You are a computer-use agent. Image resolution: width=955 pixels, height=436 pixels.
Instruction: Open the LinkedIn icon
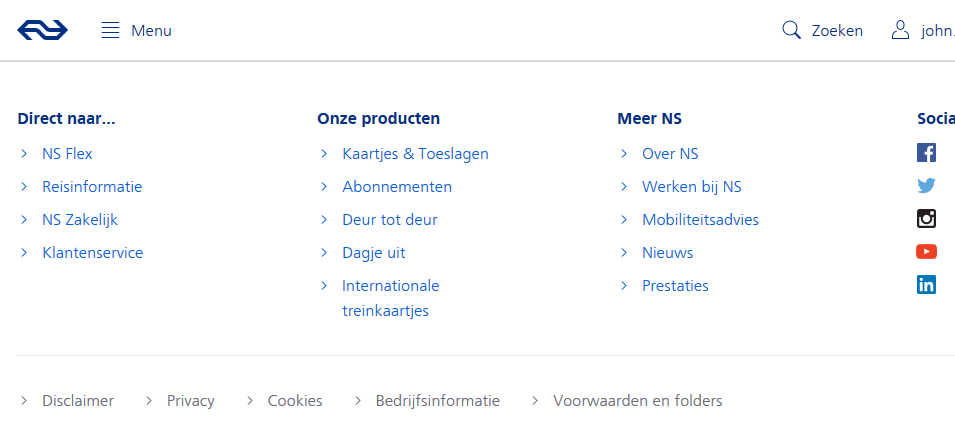tap(926, 284)
